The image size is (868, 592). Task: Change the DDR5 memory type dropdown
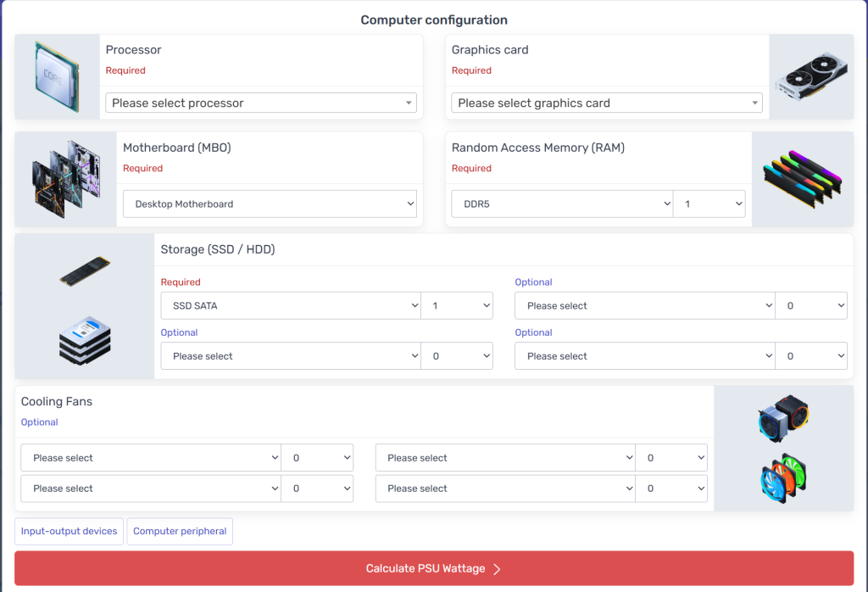click(x=562, y=204)
